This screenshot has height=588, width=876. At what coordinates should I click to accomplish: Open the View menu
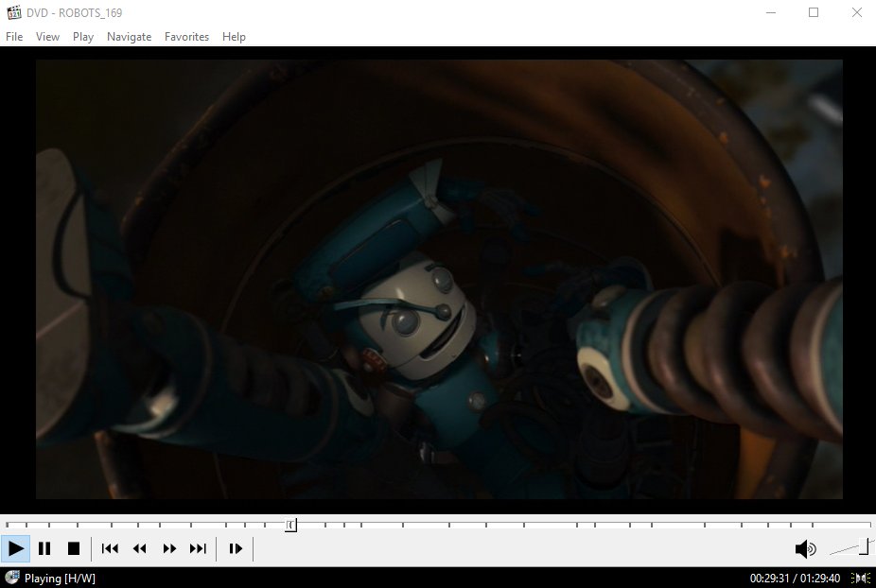47,37
